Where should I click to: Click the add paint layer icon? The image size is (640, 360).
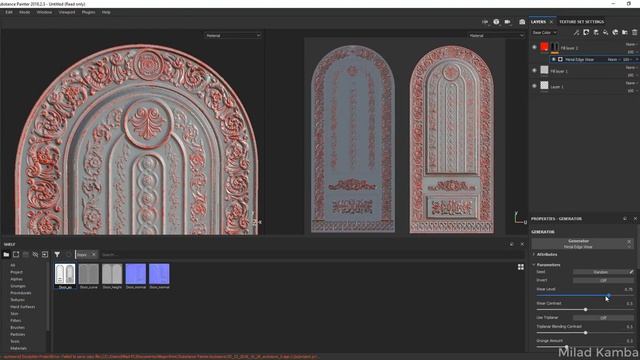596,32
